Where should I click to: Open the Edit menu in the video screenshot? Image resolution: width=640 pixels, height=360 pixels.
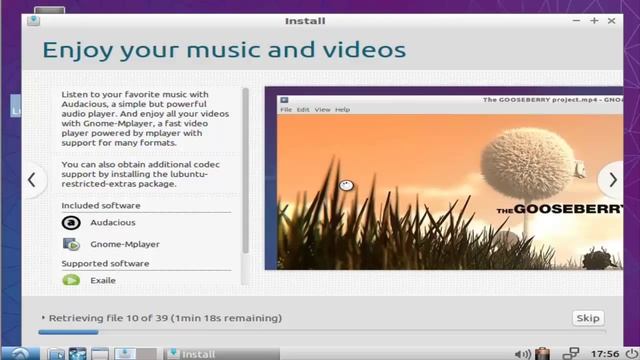pos(303,109)
